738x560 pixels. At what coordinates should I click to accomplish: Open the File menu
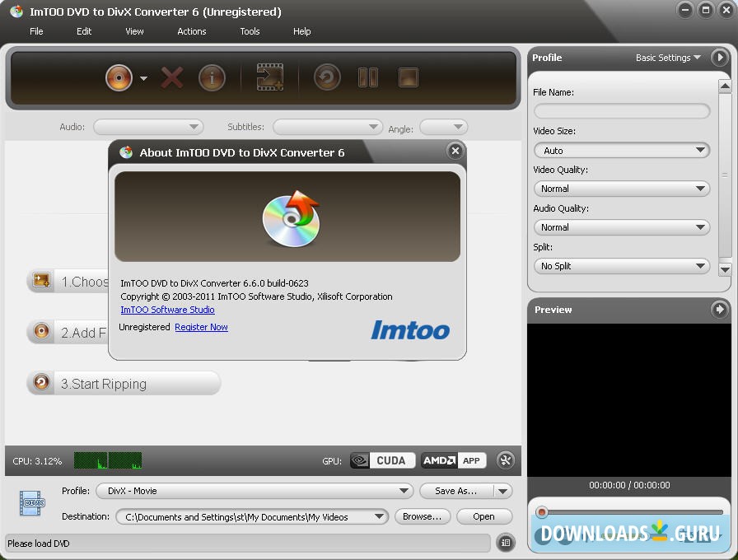pyautogui.click(x=36, y=31)
